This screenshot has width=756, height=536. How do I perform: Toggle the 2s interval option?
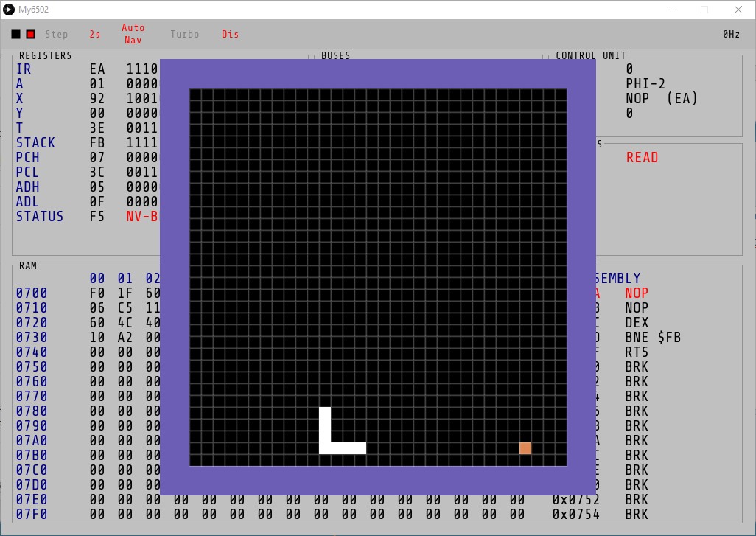pos(95,35)
